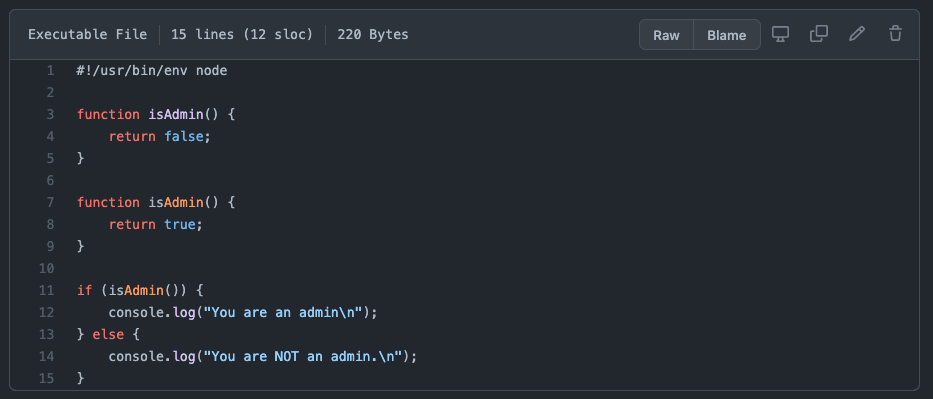The height and width of the screenshot is (399, 933).
Task: Select line number 3
Action: pos(50,114)
